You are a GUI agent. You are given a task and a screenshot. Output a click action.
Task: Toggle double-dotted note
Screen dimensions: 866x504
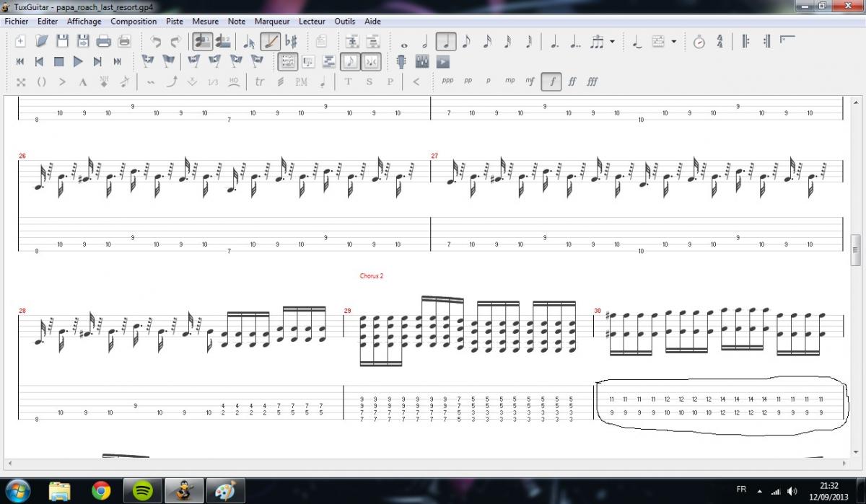click(x=575, y=41)
